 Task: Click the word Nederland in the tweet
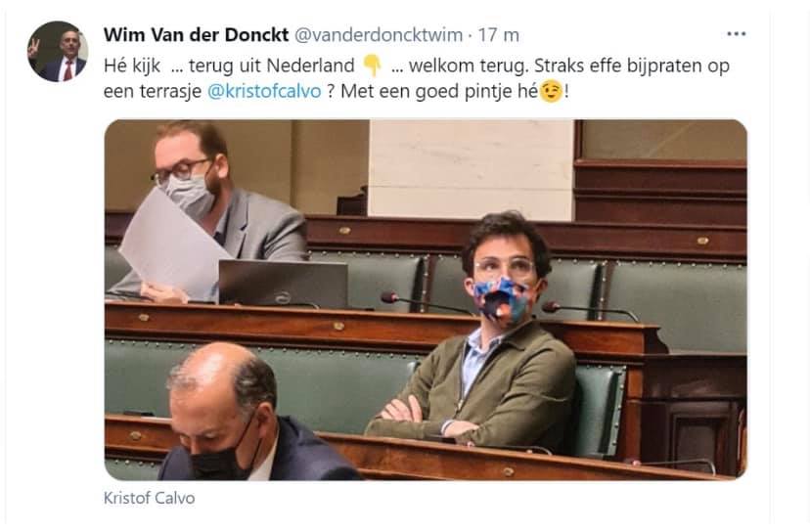310,66
